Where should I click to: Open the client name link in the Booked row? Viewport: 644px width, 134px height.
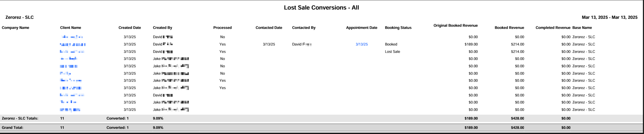coord(73,45)
